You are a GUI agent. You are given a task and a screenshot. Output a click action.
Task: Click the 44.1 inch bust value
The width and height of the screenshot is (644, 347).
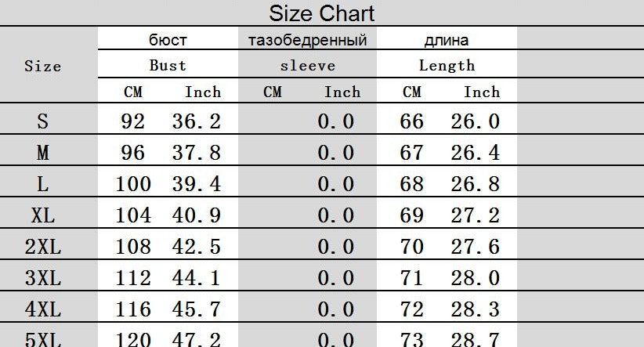pos(196,278)
